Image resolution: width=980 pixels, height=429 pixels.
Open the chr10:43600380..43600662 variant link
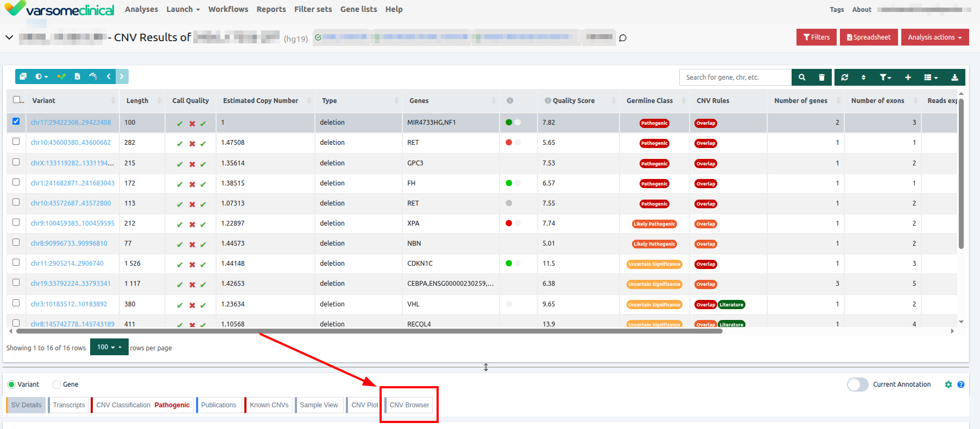coord(71,143)
